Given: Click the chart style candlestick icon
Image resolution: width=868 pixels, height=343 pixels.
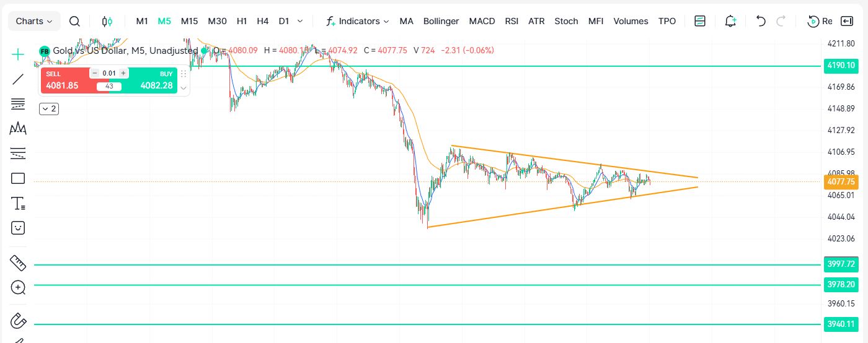Looking at the screenshot, I should click(x=107, y=21).
